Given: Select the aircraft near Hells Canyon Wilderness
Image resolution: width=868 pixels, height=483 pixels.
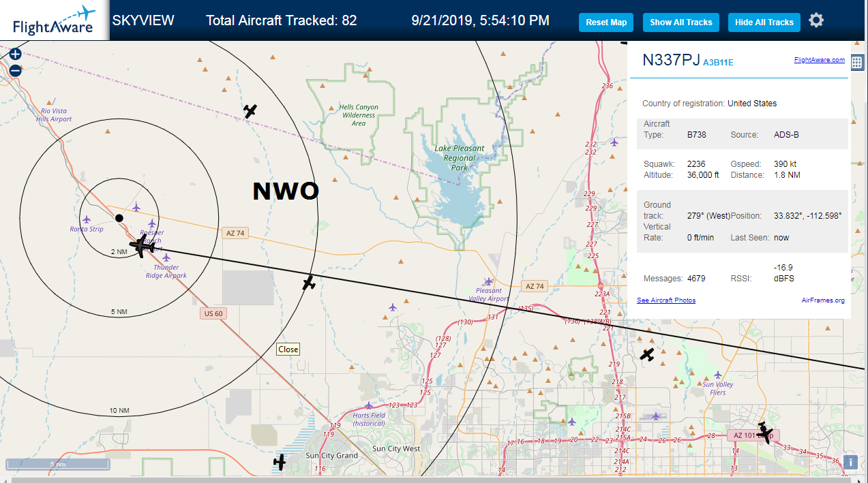Looking at the screenshot, I should click(250, 111).
